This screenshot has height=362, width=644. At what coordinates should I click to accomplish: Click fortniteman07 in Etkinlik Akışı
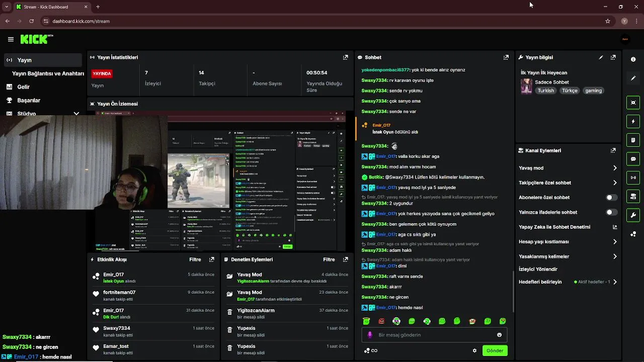pyautogui.click(x=119, y=292)
